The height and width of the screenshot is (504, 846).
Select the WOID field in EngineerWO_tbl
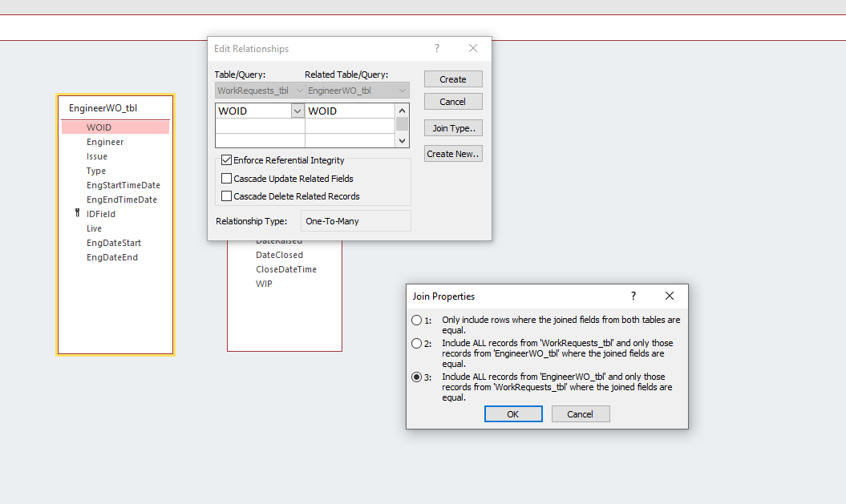115,127
